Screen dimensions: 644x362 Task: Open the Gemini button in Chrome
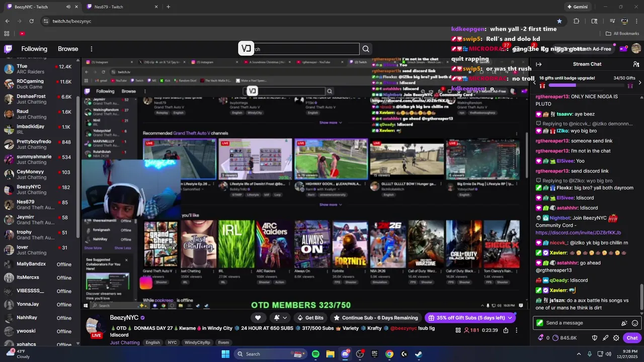(x=577, y=7)
